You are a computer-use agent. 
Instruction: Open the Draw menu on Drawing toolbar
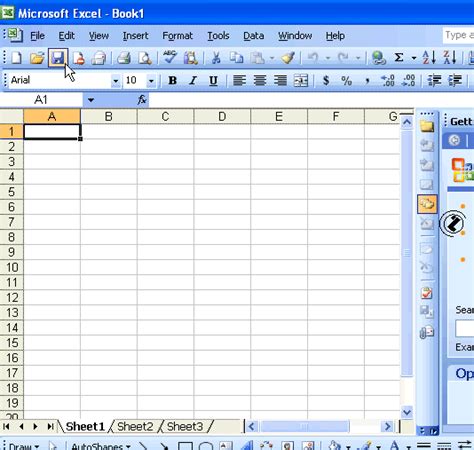(23, 446)
